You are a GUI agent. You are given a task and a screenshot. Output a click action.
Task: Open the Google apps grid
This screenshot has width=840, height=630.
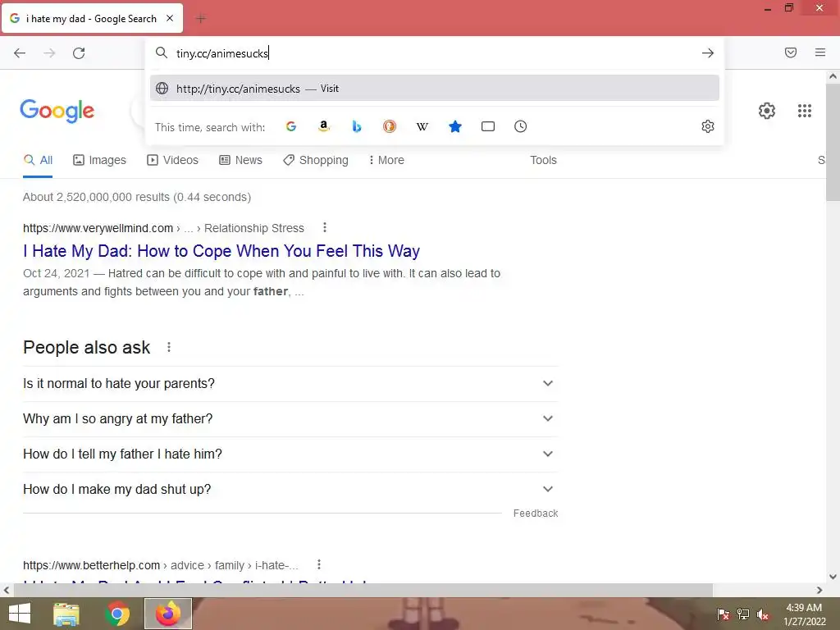805,111
